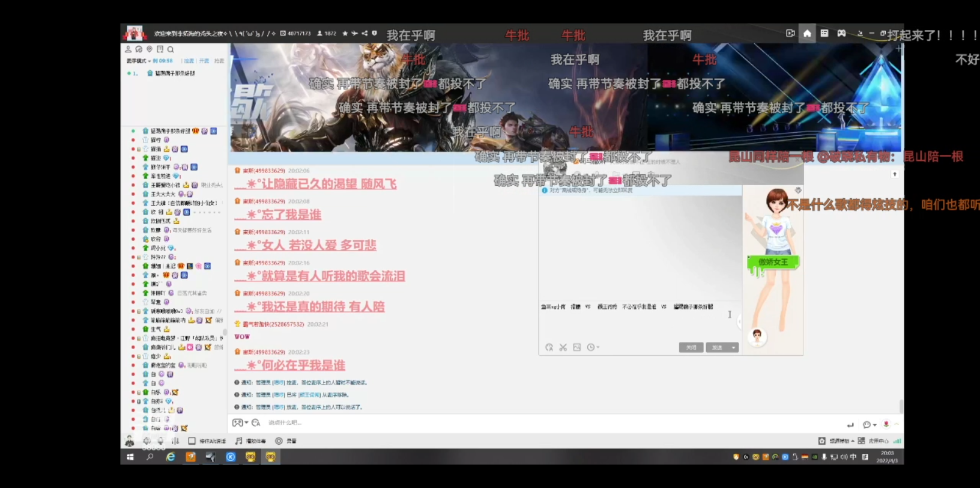The width and height of the screenshot is (980, 488).
Task: Select member 生气 in the member list
Action: tap(157, 329)
